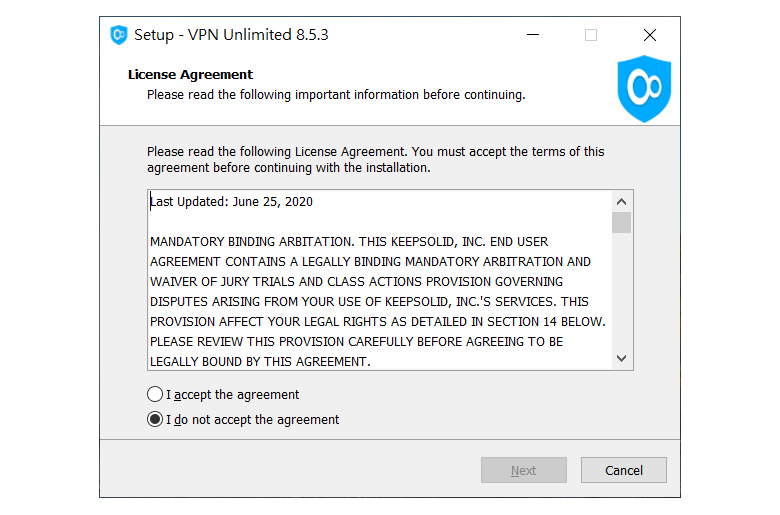
Task: Click the "License Agreement" heading
Action: (191, 75)
